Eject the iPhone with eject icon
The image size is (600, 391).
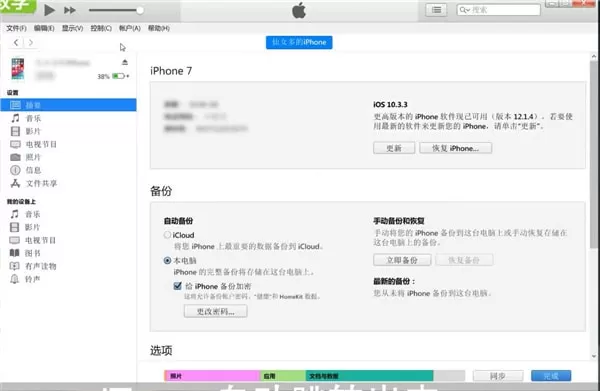pos(125,62)
